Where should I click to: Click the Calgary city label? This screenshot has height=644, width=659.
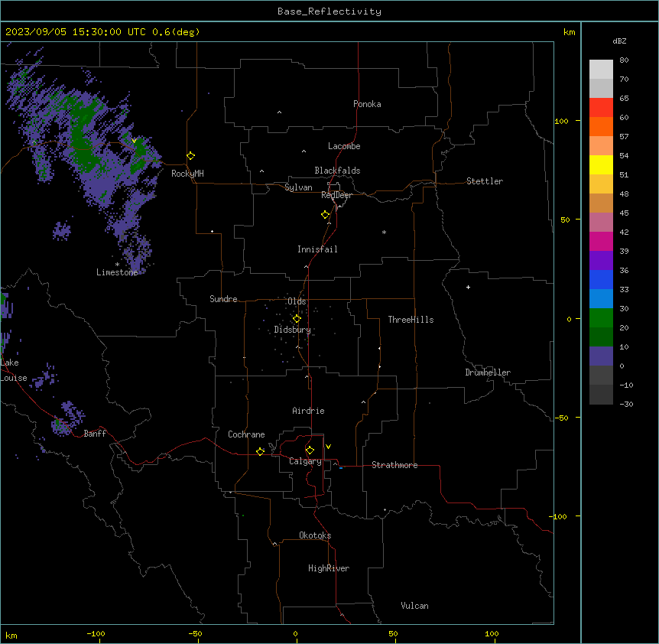pyautogui.click(x=305, y=461)
